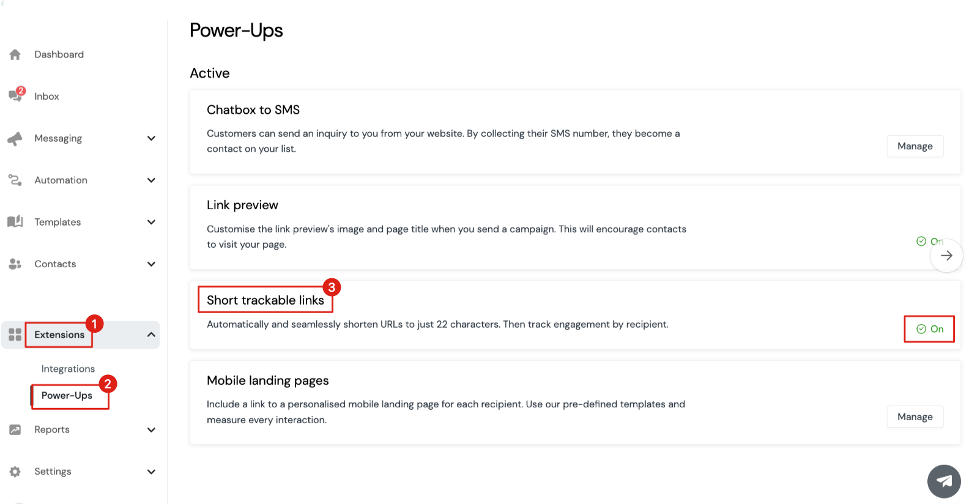Image resolution: width=980 pixels, height=504 pixels.
Task: Expand the Automation menu chevron
Action: click(x=151, y=180)
